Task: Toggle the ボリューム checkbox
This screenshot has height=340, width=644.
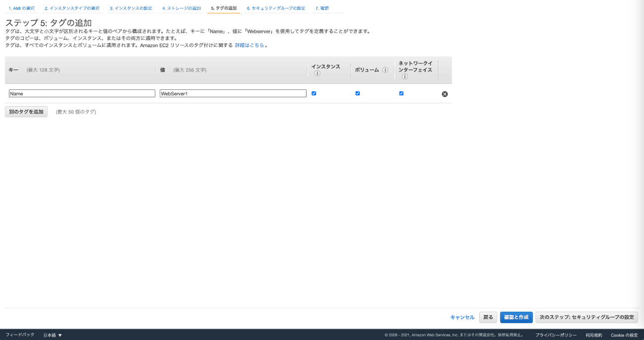Action: [x=357, y=93]
